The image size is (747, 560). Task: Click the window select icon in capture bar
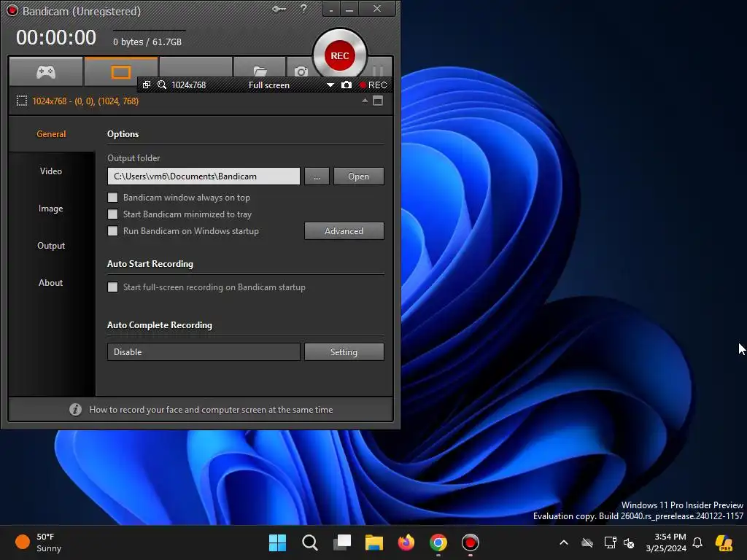pos(147,85)
